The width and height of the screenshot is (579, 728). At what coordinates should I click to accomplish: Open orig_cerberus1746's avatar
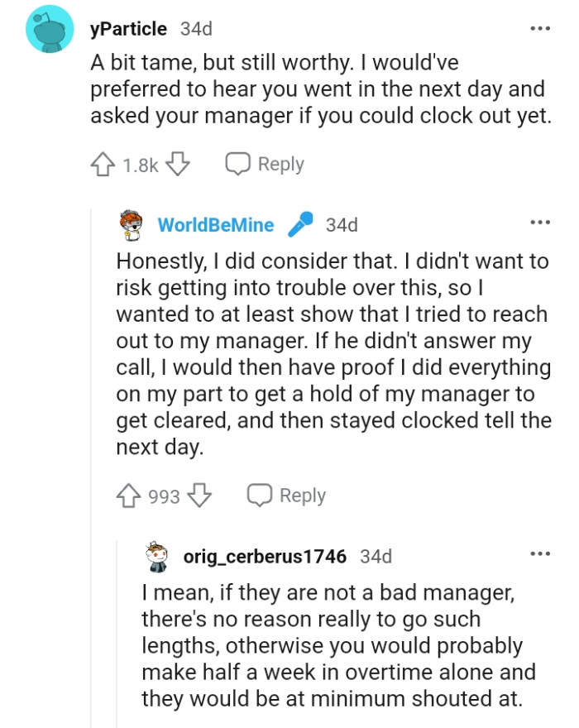[x=156, y=555]
